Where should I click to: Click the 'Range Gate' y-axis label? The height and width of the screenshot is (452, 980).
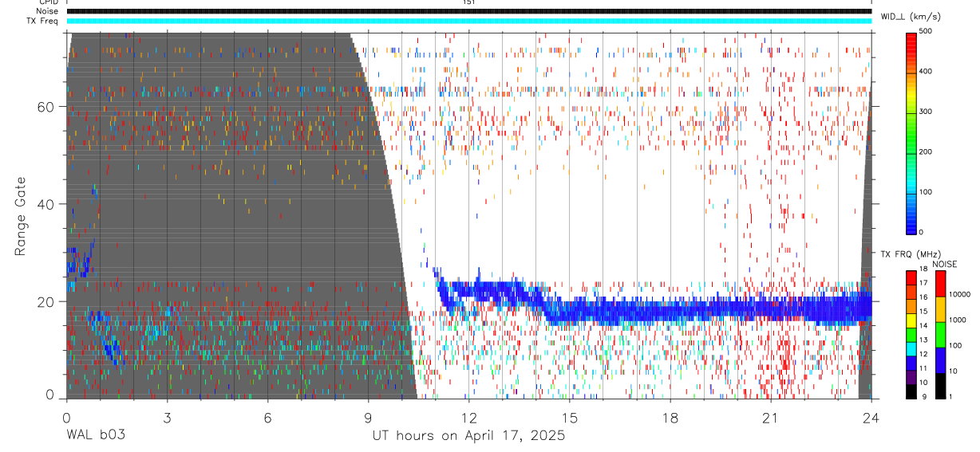[20, 217]
